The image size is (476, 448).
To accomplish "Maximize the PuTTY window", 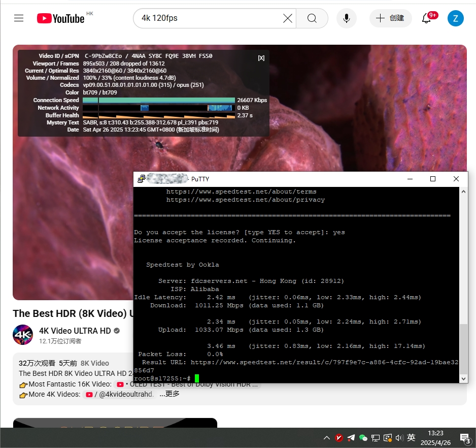I will [x=433, y=179].
